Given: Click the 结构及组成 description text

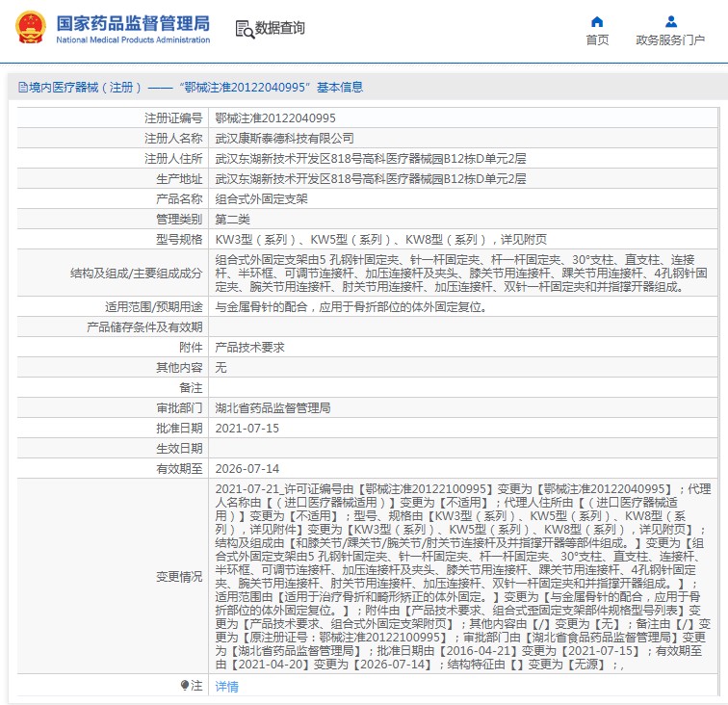Looking at the screenshot, I should tap(461, 274).
